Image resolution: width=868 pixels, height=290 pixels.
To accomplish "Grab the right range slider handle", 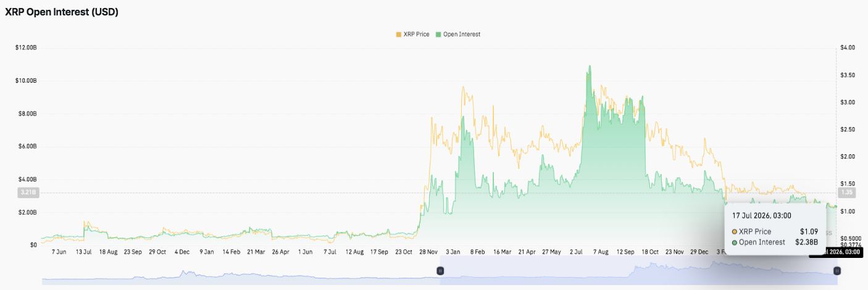I will 837,270.
